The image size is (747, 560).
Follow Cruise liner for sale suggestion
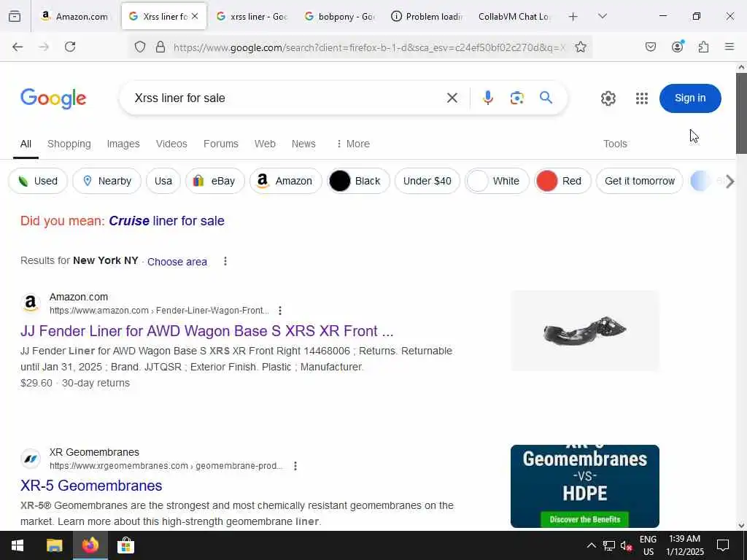click(166, 221)
